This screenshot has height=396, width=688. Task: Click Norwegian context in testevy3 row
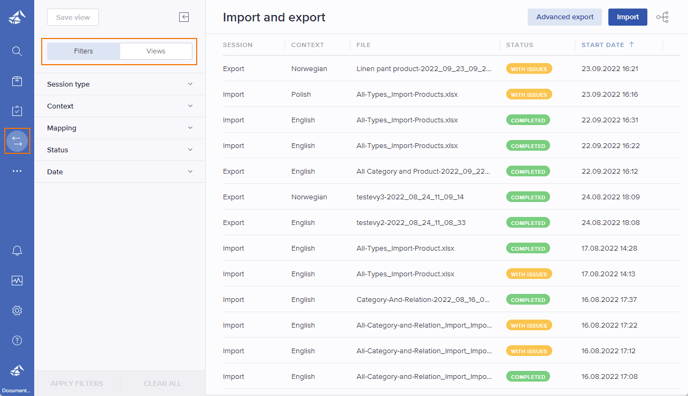(309, 197)
